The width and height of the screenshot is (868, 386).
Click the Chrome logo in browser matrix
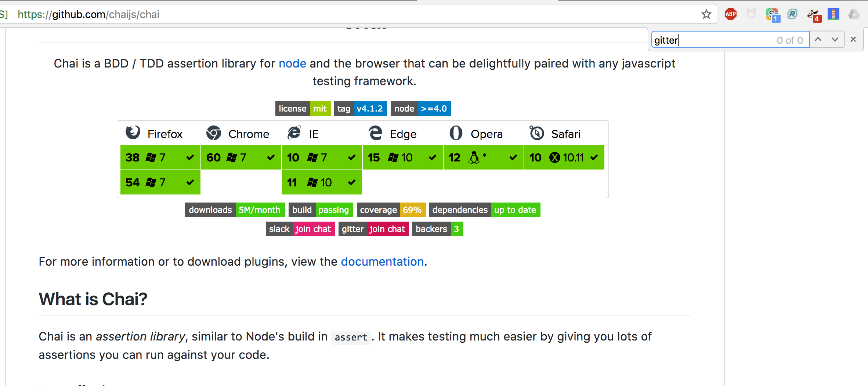click(214, 133)
